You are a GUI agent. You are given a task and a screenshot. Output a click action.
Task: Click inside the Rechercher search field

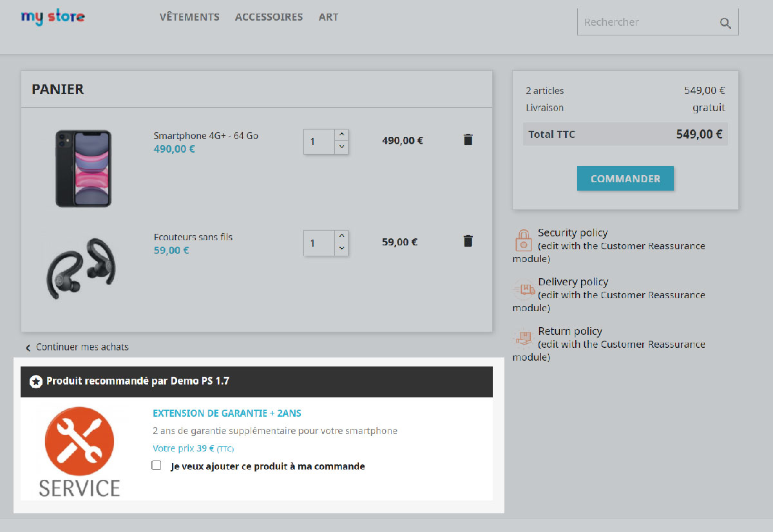tap(638, 21)
